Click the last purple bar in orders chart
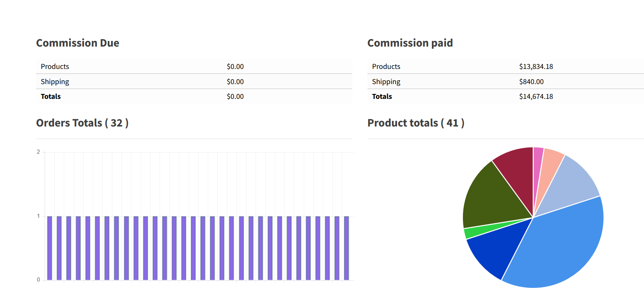 (346, 248)
